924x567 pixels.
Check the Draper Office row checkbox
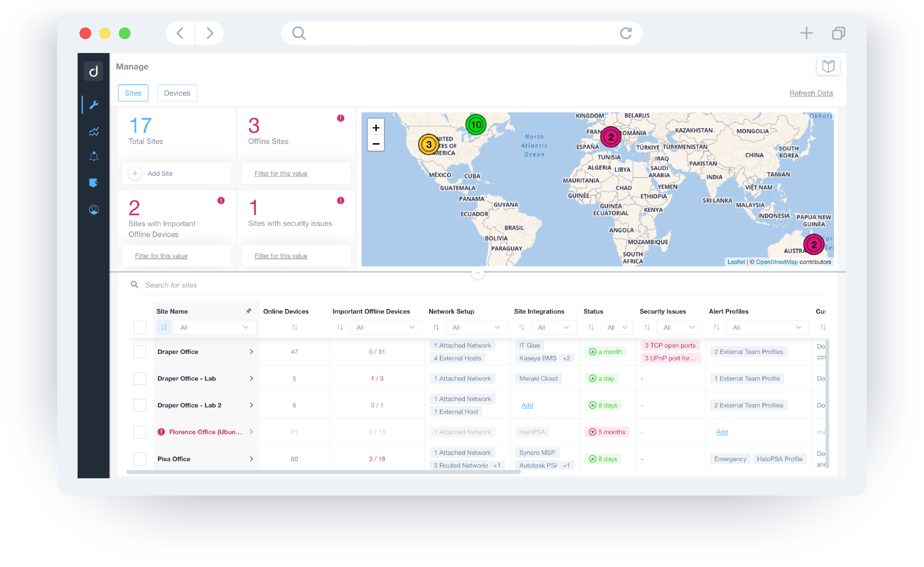[140, 352]
